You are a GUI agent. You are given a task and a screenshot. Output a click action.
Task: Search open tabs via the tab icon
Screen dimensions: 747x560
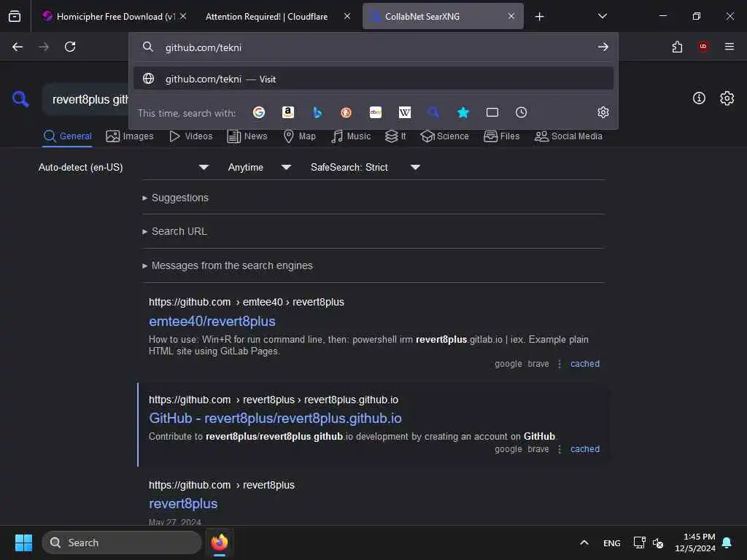pyautogui.click(x=492, y=112)
